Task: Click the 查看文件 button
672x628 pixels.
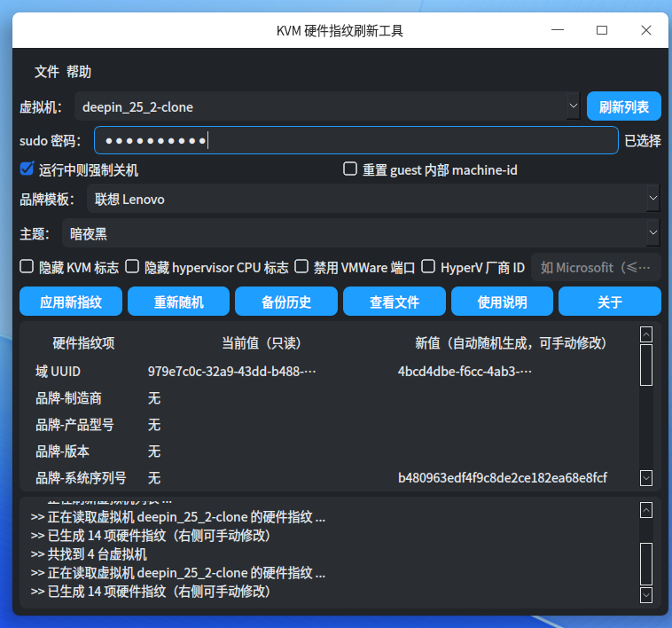Action: 395,302
